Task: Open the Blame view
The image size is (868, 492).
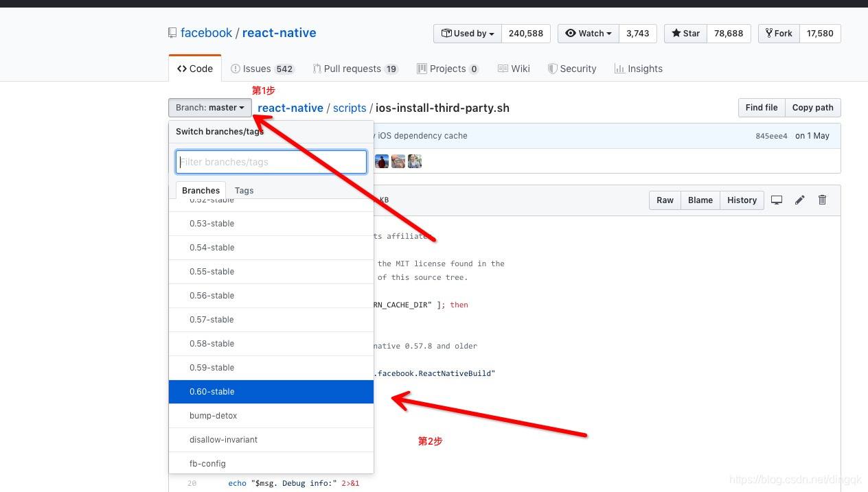Action: pos(700,200)
